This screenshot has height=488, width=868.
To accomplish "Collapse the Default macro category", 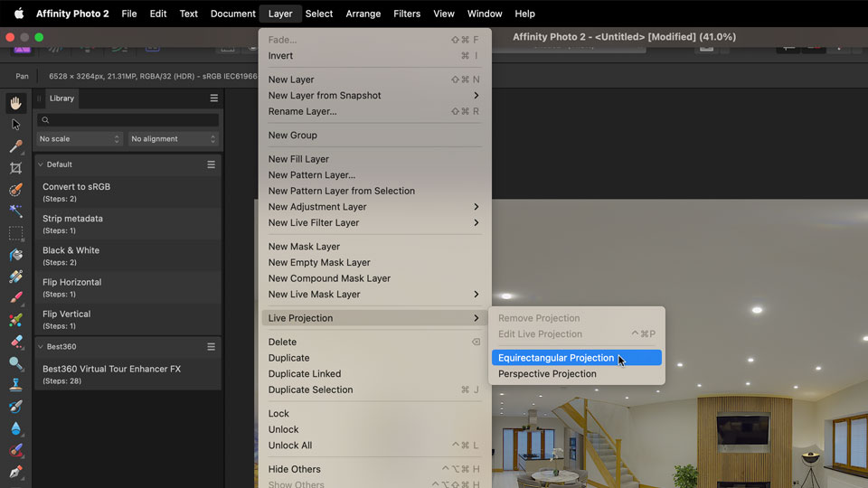I will (41, 164).
